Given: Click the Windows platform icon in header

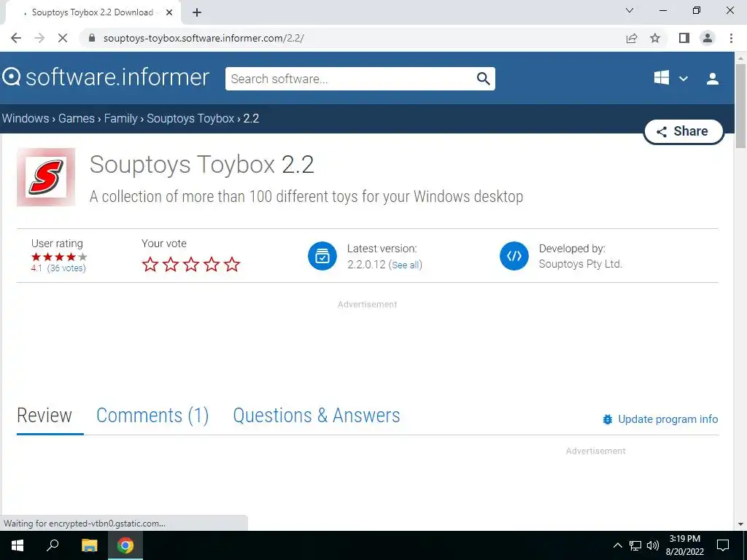Looking at the screenshot, I should coord(661,78).
